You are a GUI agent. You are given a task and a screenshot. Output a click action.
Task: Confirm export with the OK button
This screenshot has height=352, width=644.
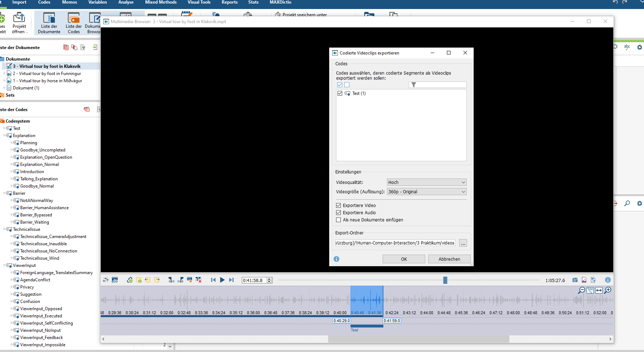pyautogui.click(x=404, y=259)
